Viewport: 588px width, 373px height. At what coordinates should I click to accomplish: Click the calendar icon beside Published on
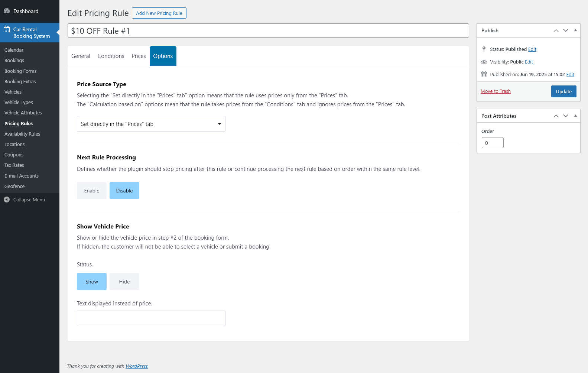point(484,74)
